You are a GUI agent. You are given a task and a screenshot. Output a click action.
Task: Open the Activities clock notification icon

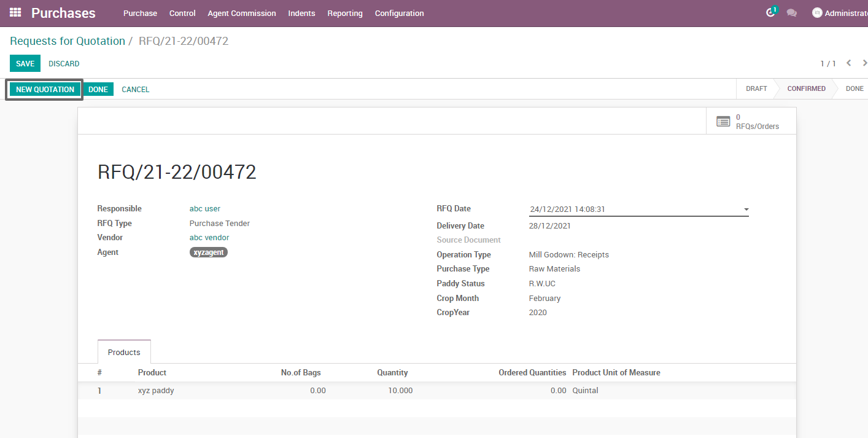(770, 12)
